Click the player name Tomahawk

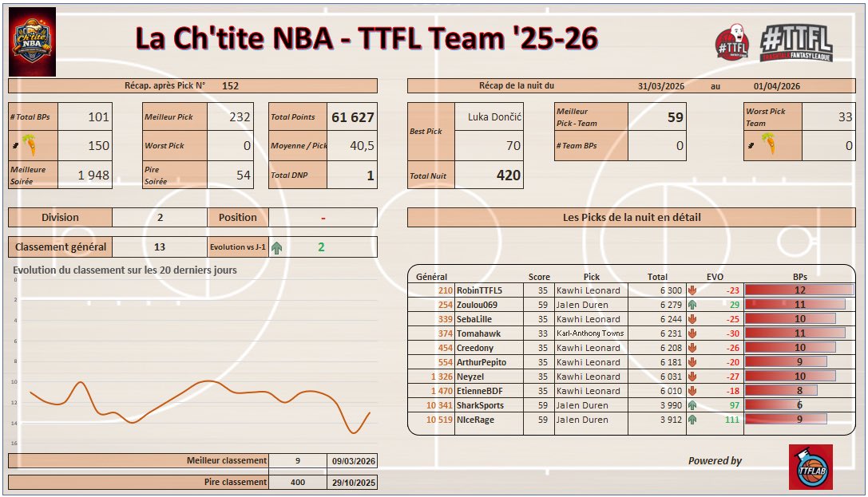tap(478, 333)
